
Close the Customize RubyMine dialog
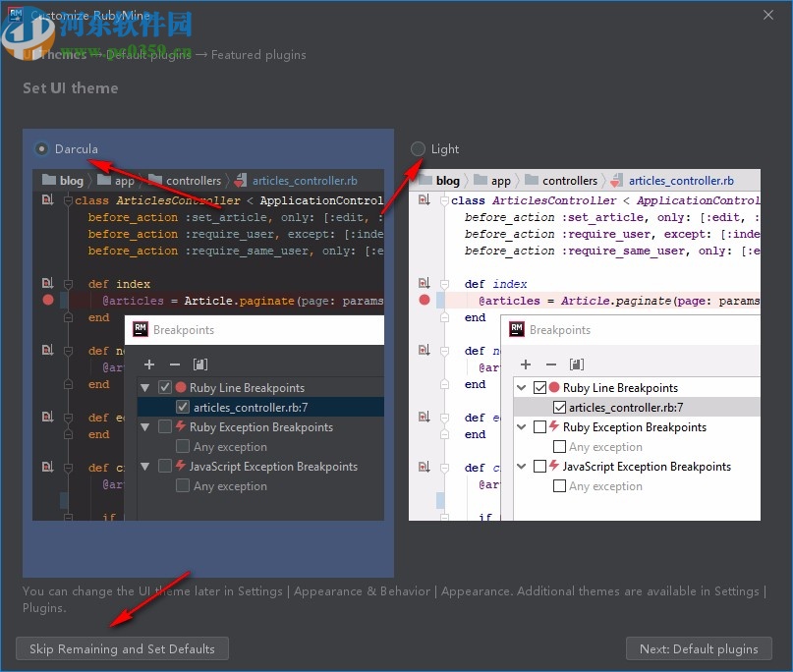coord(768,15)
